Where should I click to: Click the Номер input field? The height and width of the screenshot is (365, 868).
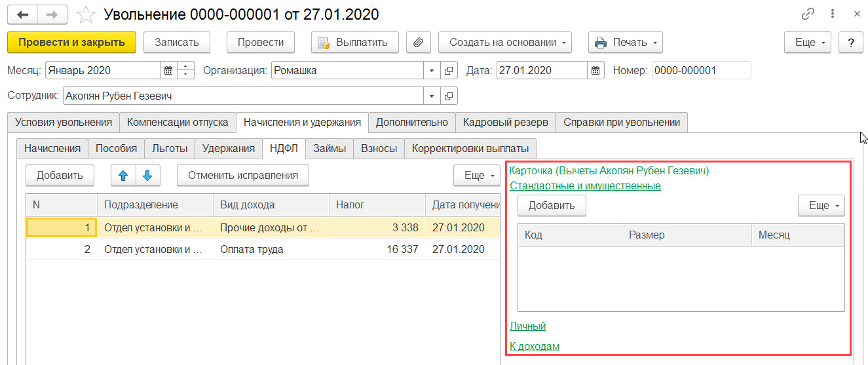[701, 71]
